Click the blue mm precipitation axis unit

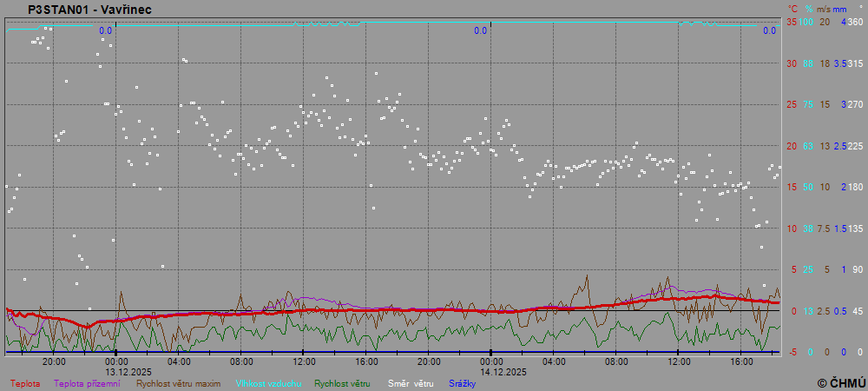[839, 9]
